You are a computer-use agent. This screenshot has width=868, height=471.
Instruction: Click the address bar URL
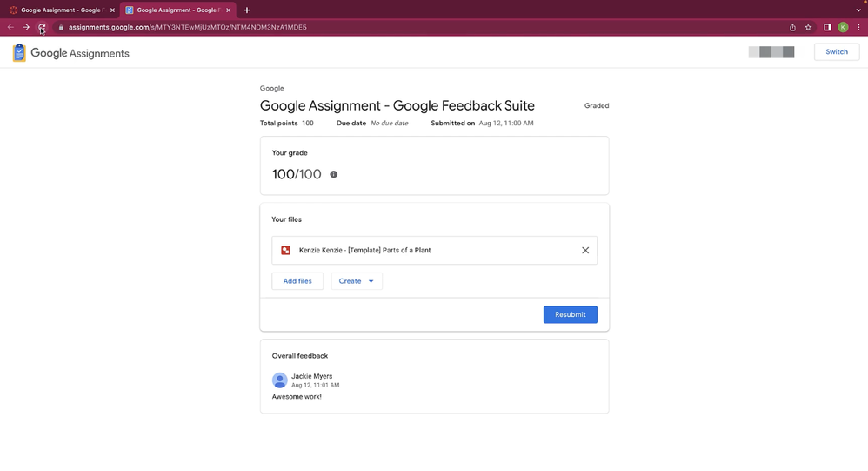(187, 27)
